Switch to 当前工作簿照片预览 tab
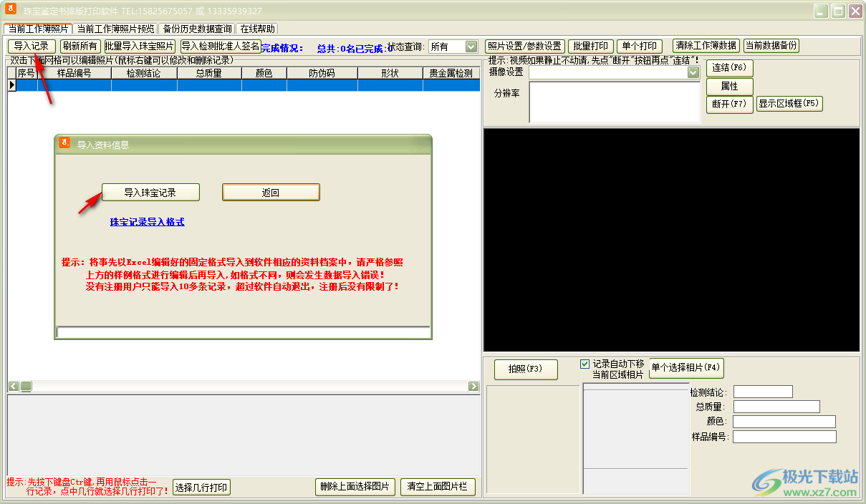Screen dimensions: 866x504 click(x=117, y=29)
